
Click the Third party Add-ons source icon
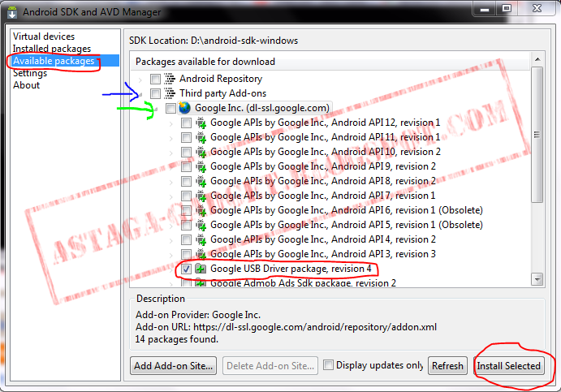coord(170,93)
